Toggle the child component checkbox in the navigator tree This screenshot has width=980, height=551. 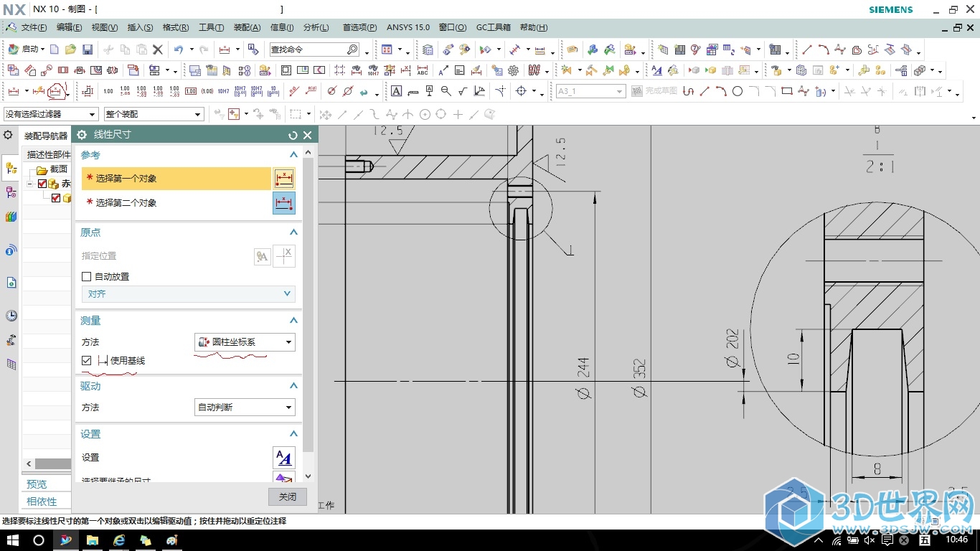(56, 198)
